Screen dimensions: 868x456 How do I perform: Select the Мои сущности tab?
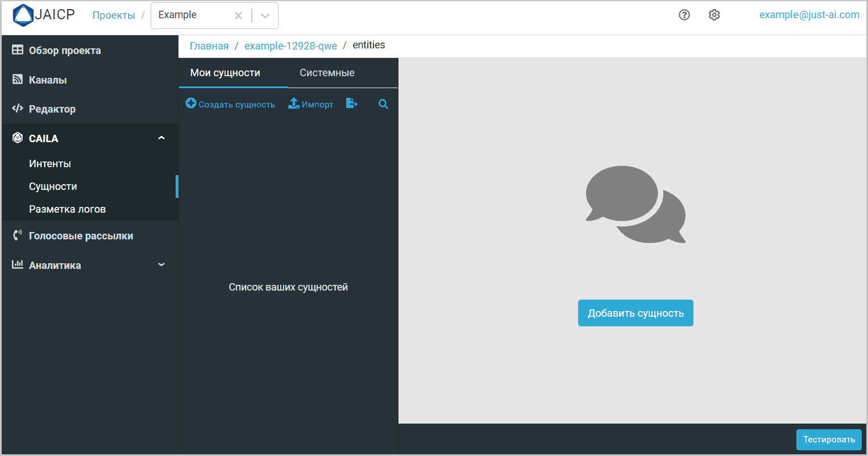coord(225,73)
